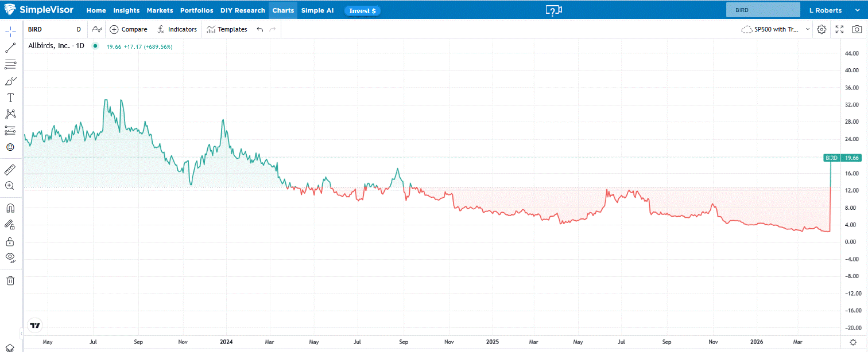This screenshot has width=868, height=352.
Task: Click the BIRD ticker search field
Action: (762, 10)
